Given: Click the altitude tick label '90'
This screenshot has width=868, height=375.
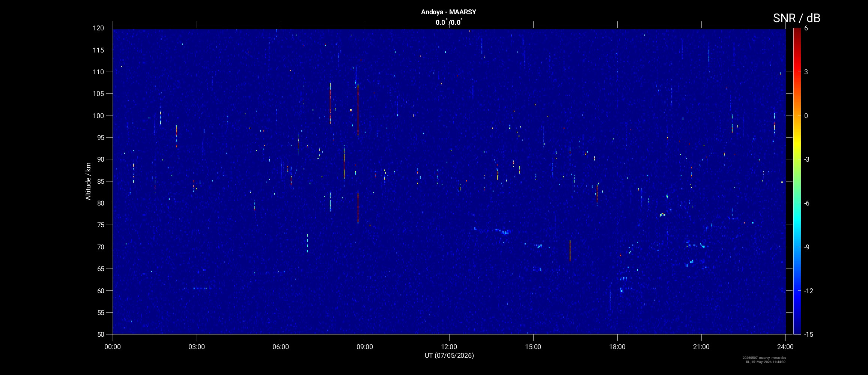Looking at the screenshot, I should [x=100, y=159].
